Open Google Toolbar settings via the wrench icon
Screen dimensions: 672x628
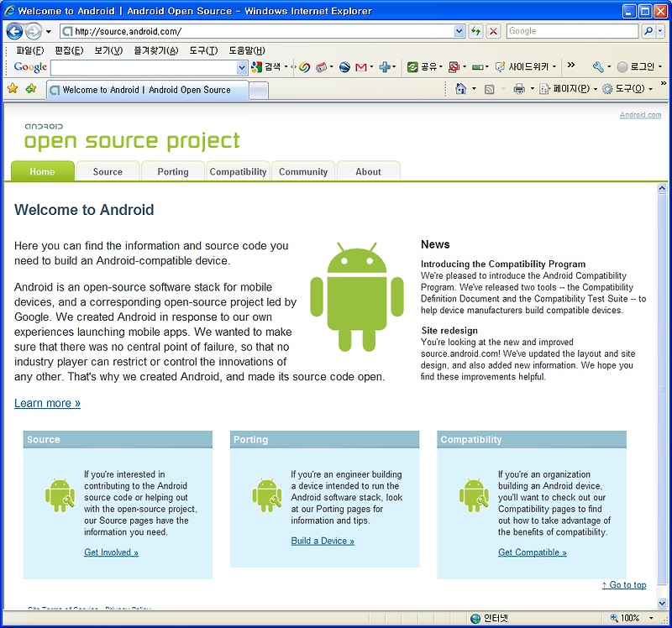pyautogui.click(x=600, y=65)
